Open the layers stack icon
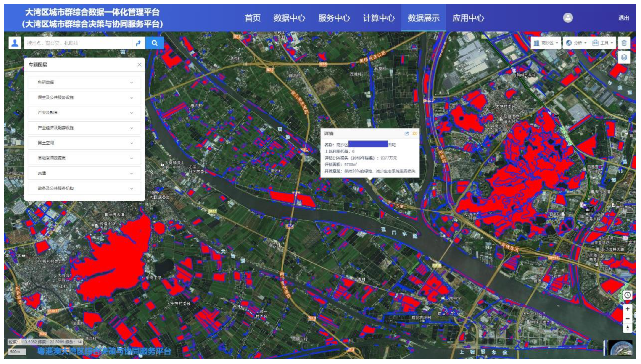The image size is (641, 364). [624, 57]
